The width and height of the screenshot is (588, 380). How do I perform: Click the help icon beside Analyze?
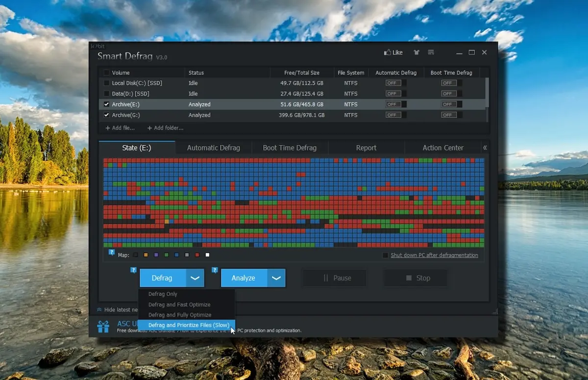pyautogui.click(x=214, y=270)
